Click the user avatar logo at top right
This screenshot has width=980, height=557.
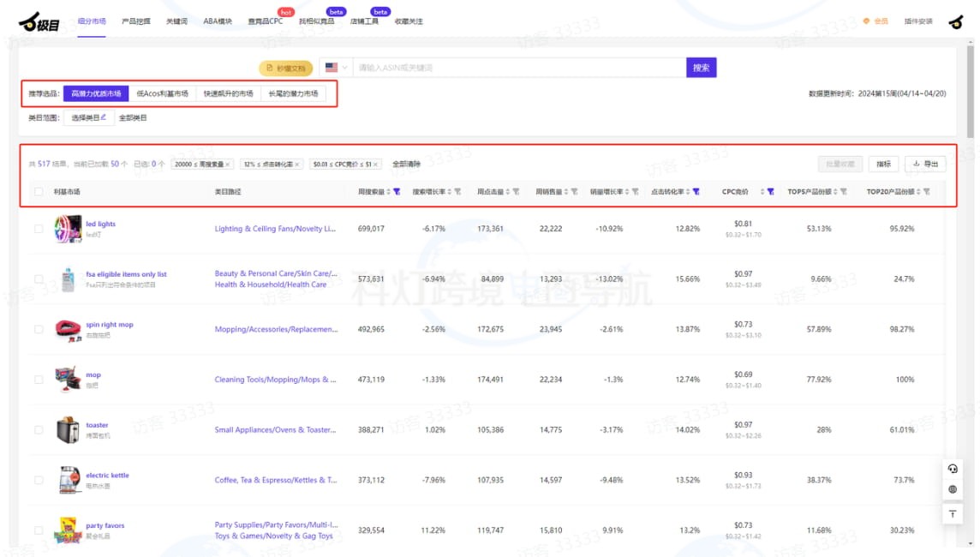pos(956,21)
